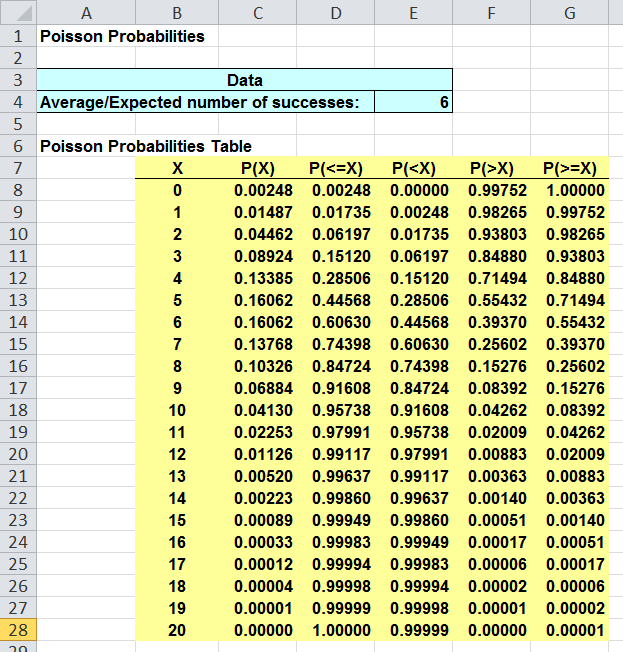Click P(X) cell showing 0.13768
The width and height of the screenshot is (623, 652).
point(257,344)
